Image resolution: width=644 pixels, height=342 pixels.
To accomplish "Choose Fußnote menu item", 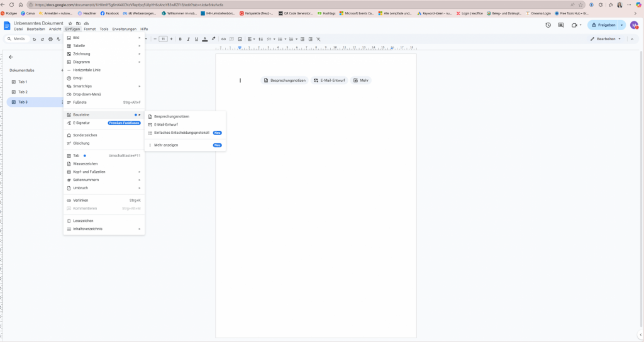I will point(104,102).
